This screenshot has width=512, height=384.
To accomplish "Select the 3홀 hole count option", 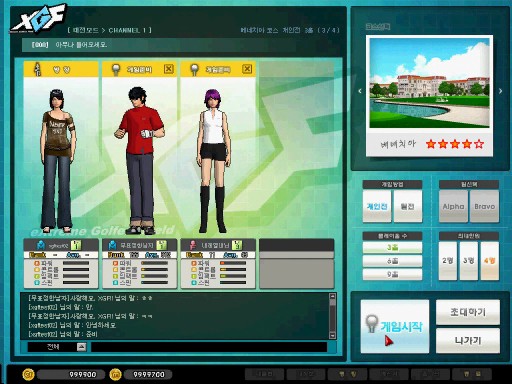I will (392, 247).
